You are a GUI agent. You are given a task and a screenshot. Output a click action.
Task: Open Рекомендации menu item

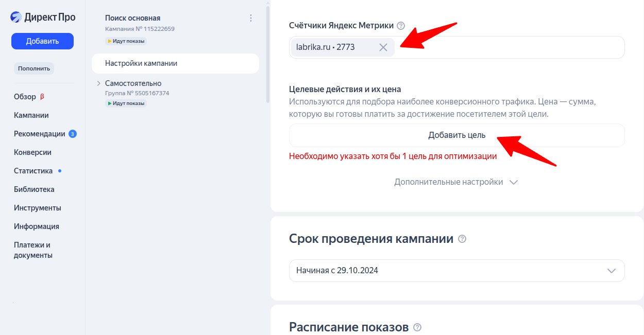click(40, 134)
